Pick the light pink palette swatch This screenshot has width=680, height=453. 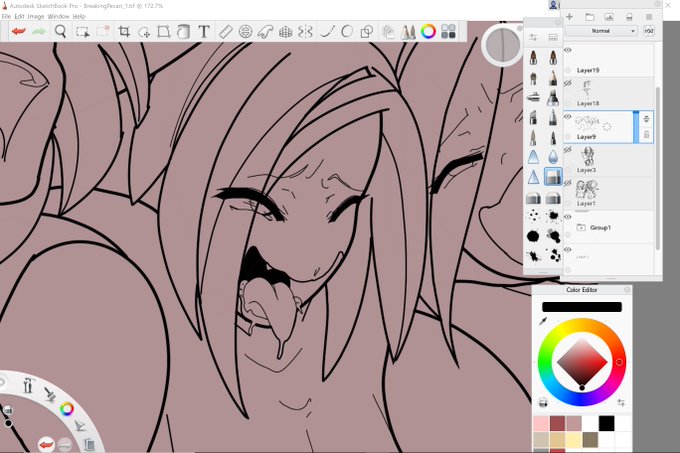541,424
